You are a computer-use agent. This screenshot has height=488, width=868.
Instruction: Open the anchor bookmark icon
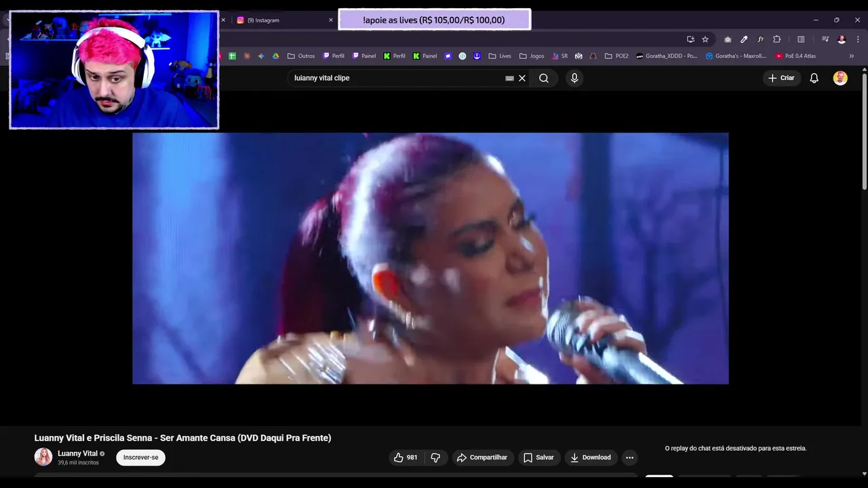(x=477, y=56)
